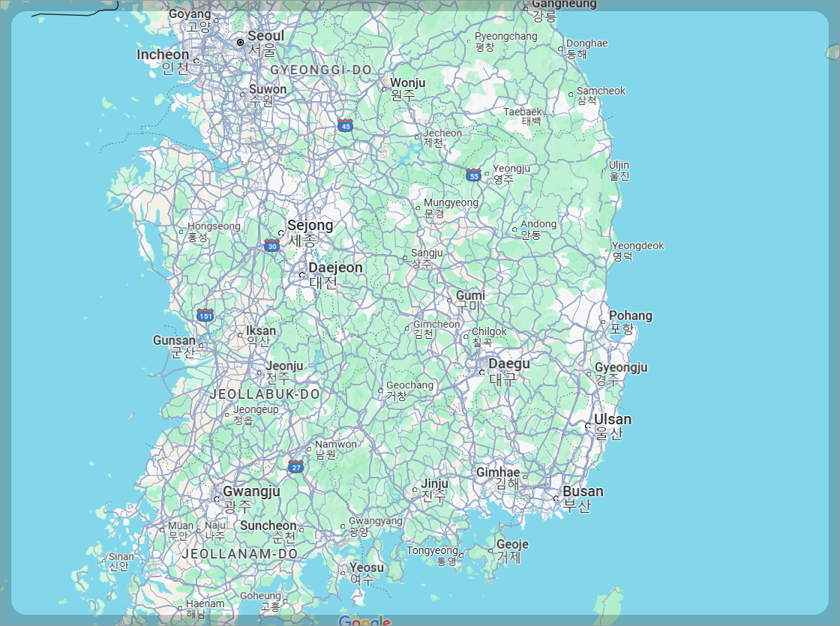The width and height of the screenshot is (840, 626).
Task: Select the Ulsan city label
Action: click(x=612, y=419)
